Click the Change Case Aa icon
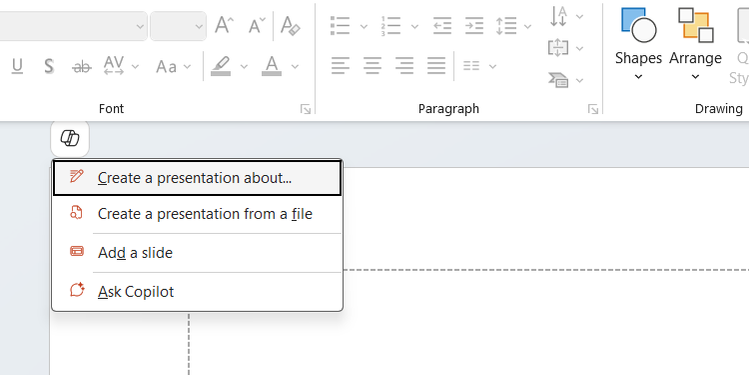 (166, 66)
